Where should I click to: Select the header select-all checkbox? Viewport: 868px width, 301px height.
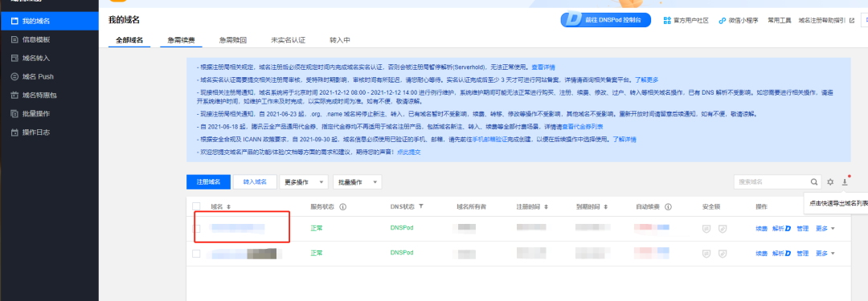[x=196, y=206]
